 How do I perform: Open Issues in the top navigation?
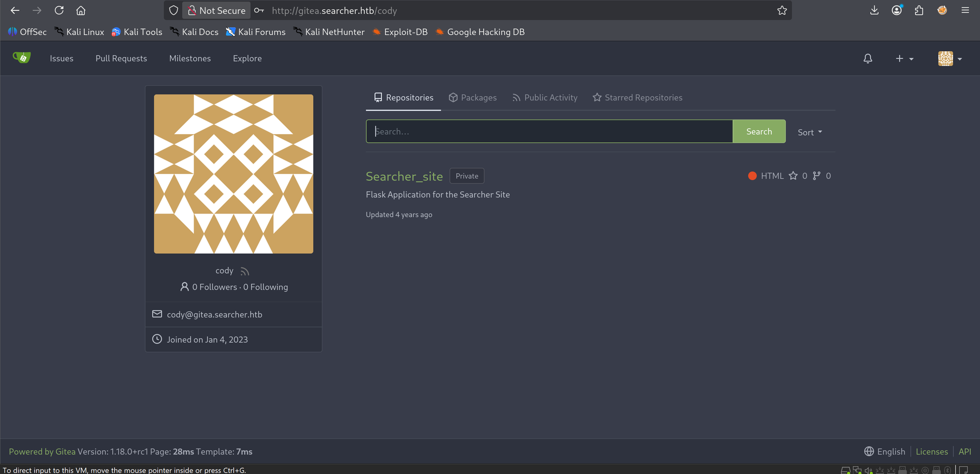click(x=62, y=58)
